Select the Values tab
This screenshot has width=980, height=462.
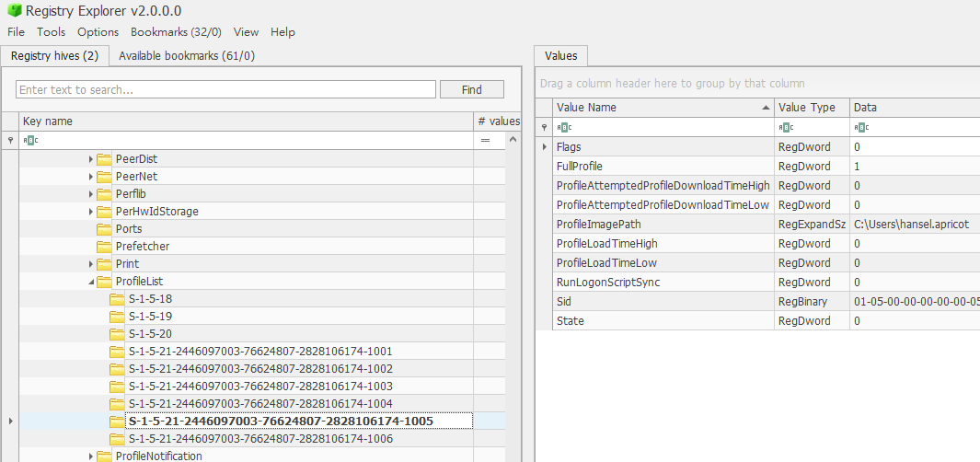560,55
